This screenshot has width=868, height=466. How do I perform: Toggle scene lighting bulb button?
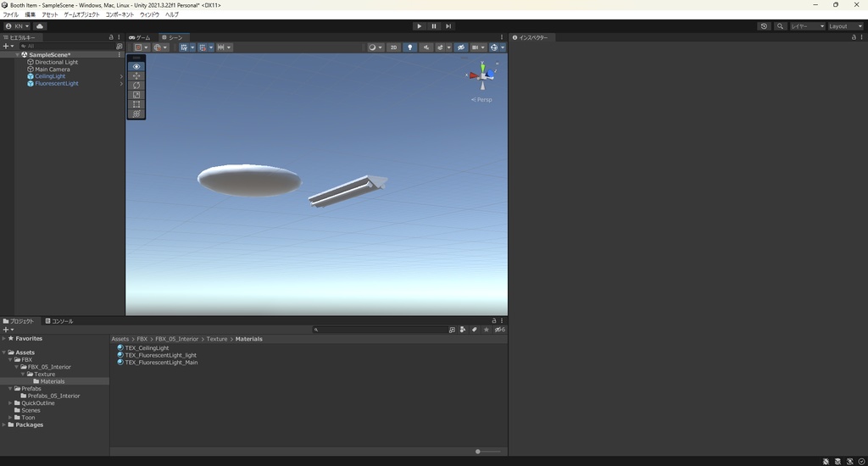point(409,47)
